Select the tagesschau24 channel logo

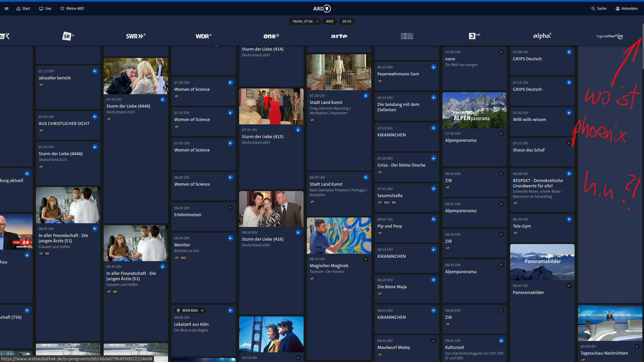pyautogui.click(x=610, y=36)
